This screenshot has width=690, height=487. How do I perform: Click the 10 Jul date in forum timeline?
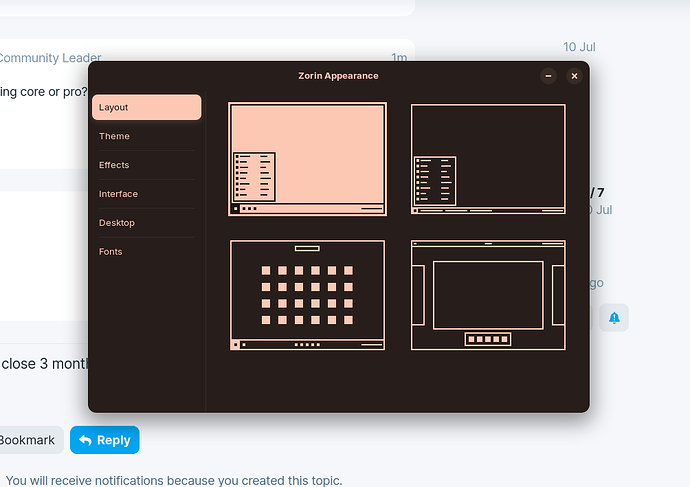point(579,47)
